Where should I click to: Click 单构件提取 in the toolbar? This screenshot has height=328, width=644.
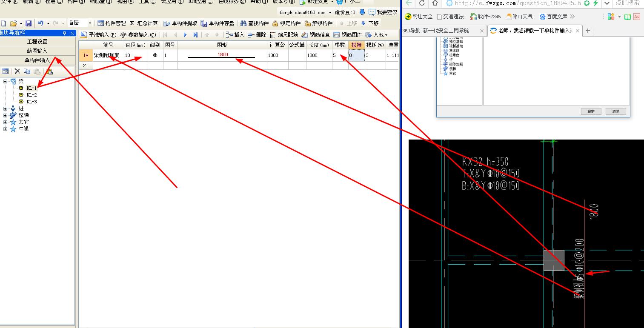[x=180, y=23]
